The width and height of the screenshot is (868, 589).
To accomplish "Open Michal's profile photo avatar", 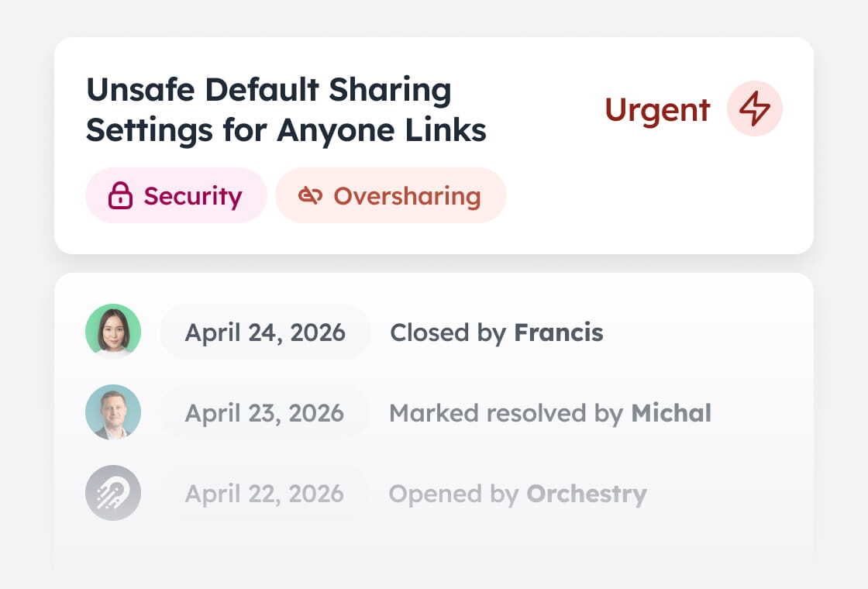I will pyautogui.click(x=113, y=412).
